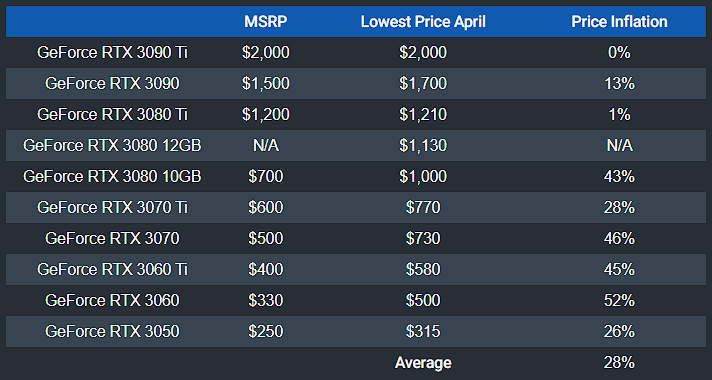Select the Lowest Price April header
This screenshot has width=712, height=380.
click(423, 22)
